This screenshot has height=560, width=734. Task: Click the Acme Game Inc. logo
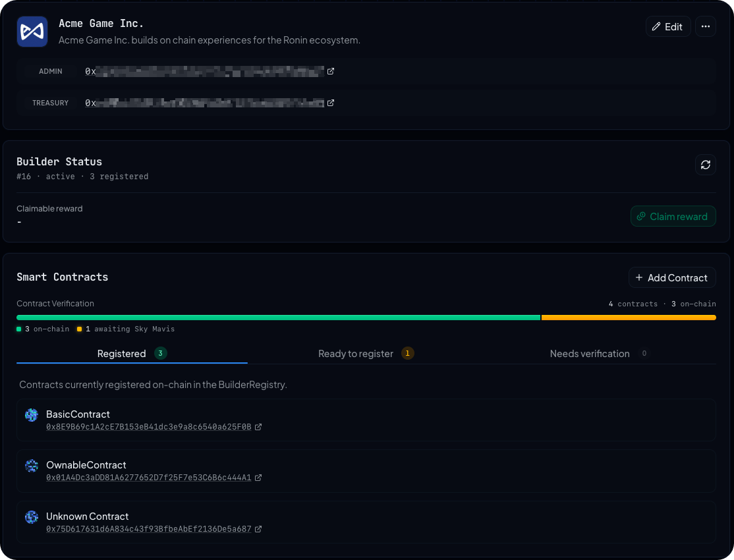pos(32,32)
